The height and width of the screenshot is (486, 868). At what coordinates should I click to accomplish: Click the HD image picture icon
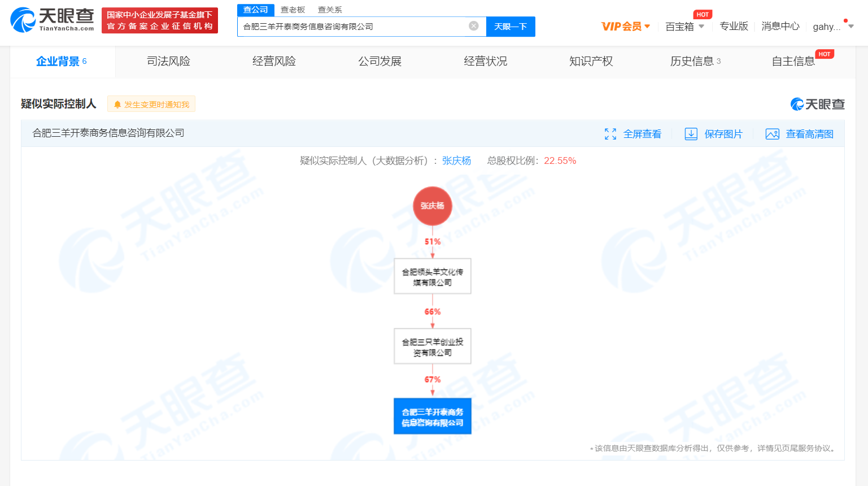[773, 134]
